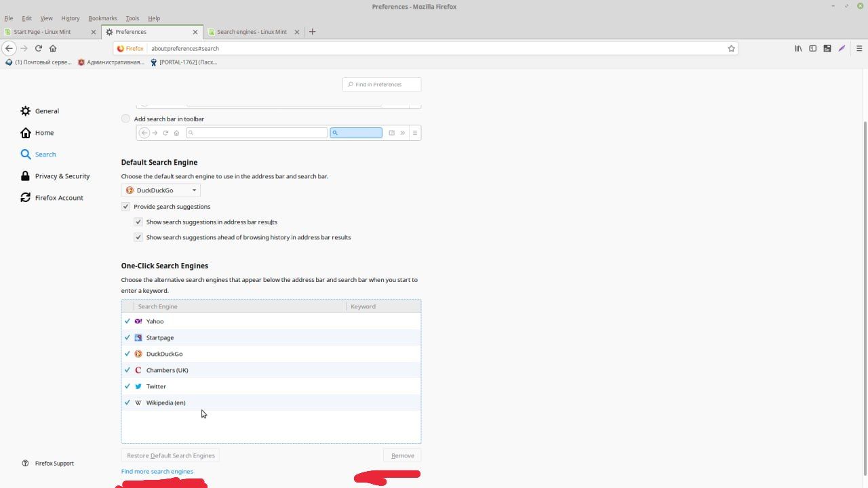Image resolution: width=868 pixels, height=488 pixels.
Task: Click the Search Engine column header
Action: point(239,306)
